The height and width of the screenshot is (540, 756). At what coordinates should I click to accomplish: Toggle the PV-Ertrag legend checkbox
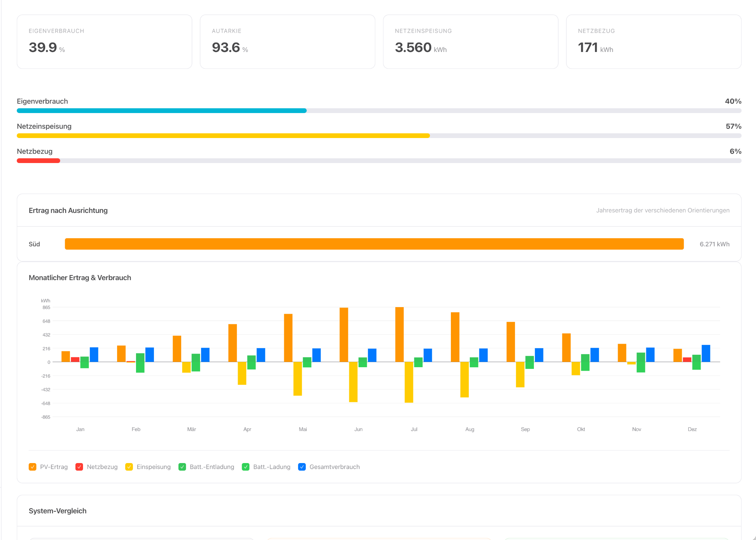pyautogui.click(x=32, y=467)
